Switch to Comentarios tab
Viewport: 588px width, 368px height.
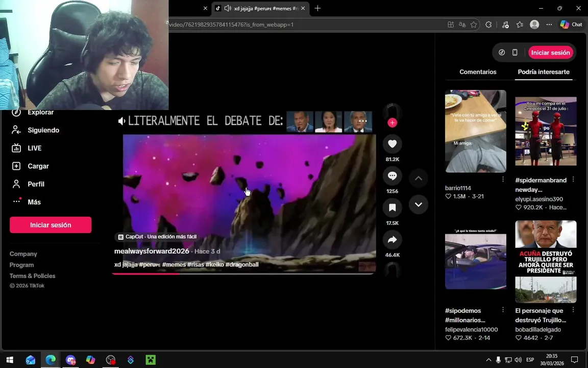tap(478, 72)
